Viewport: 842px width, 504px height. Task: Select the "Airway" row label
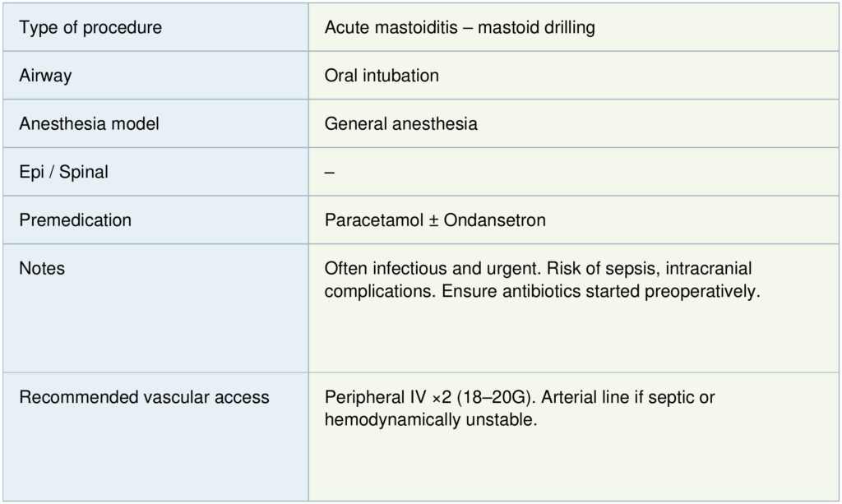tap(45, 76)
